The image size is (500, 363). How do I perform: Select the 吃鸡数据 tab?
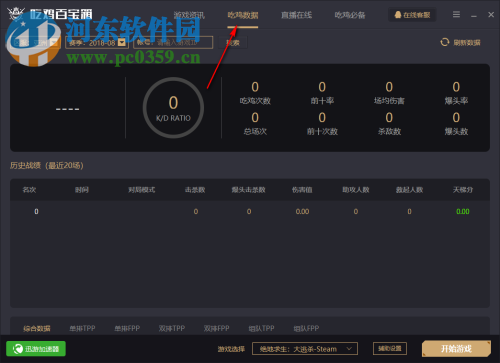(243, 15)
